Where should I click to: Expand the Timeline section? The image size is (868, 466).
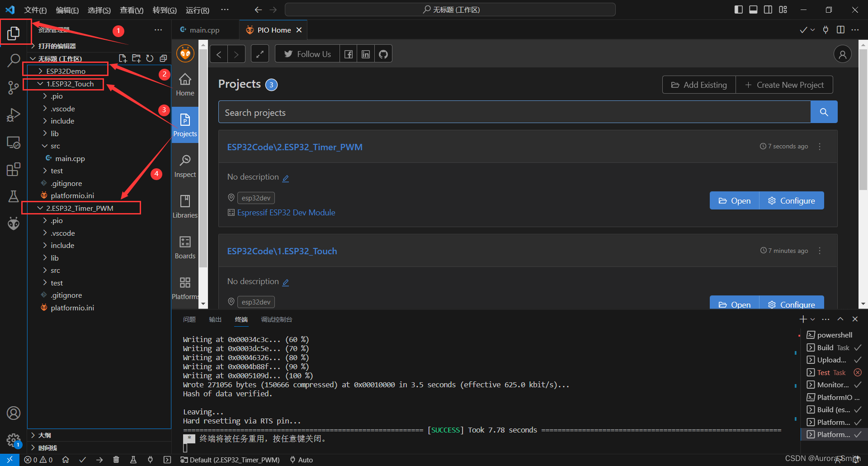47,448
